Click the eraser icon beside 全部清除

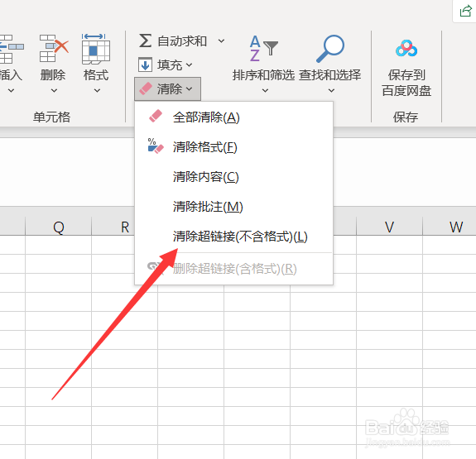156,117
